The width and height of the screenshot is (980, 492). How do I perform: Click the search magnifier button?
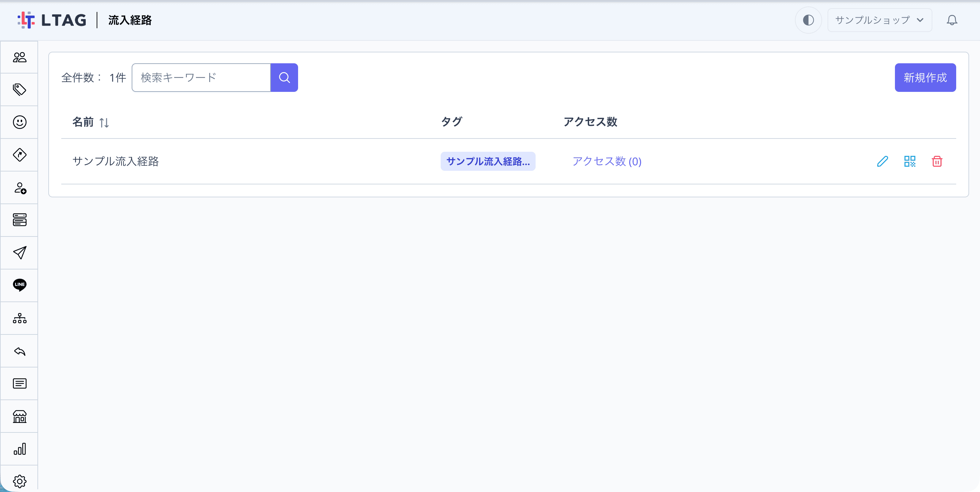(284, 78)
